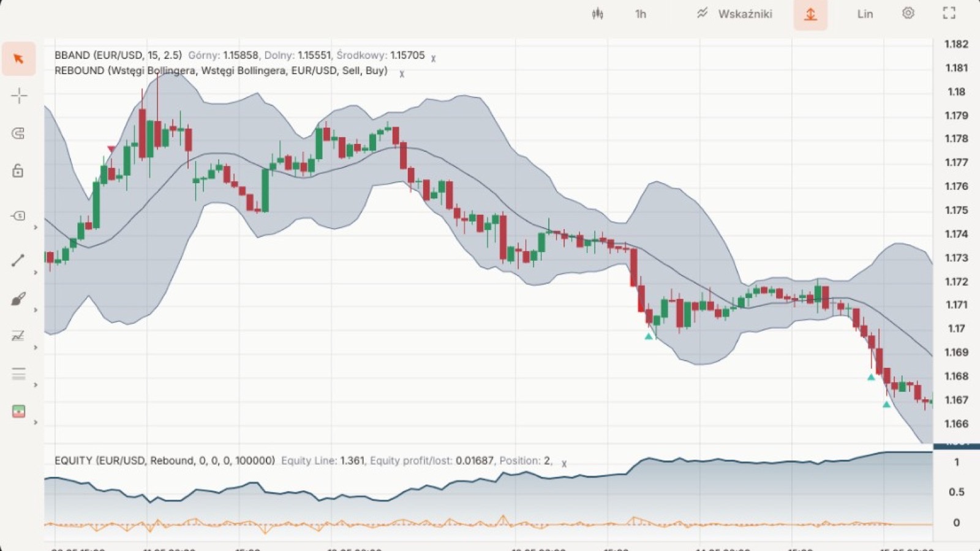The image size is (980, 551).
Task: Click the buy marker near 1.168
Action: [x=871, y=377]
